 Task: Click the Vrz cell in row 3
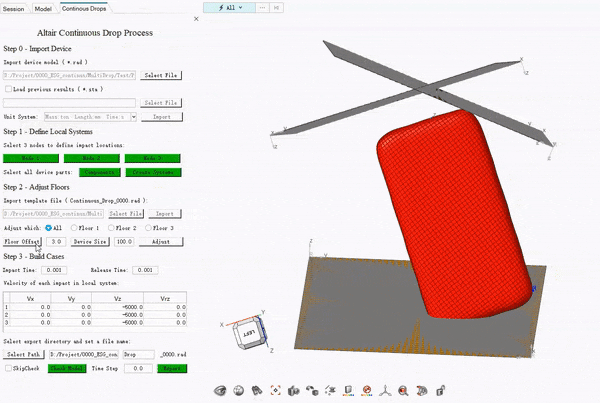click(x=165, y=322)
